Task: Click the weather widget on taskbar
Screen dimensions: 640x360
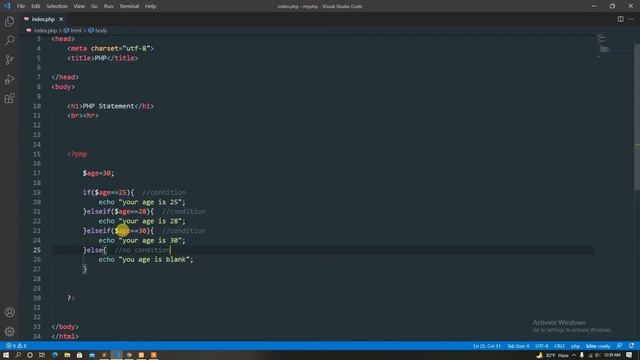Action: [553, 355]
